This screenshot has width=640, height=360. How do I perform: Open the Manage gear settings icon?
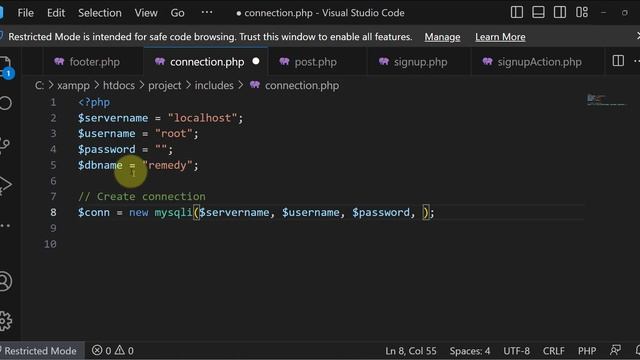[x=5, y=321]
